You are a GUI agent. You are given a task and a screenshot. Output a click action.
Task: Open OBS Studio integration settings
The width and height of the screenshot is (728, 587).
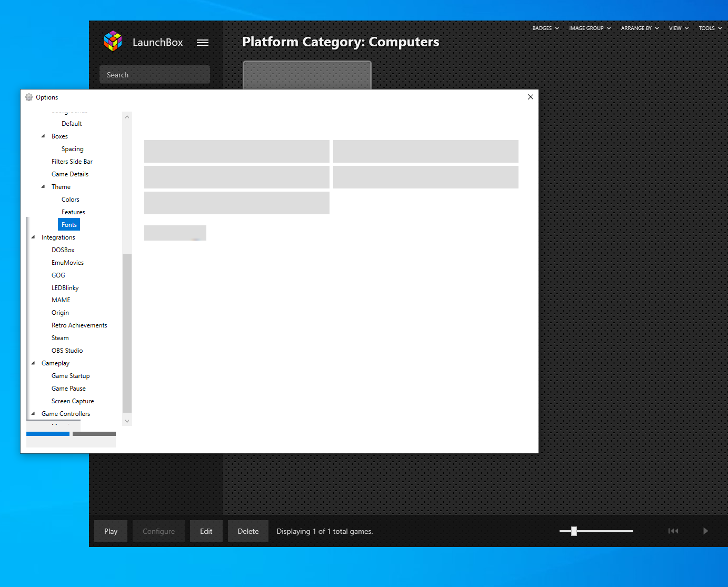point(67,351)
